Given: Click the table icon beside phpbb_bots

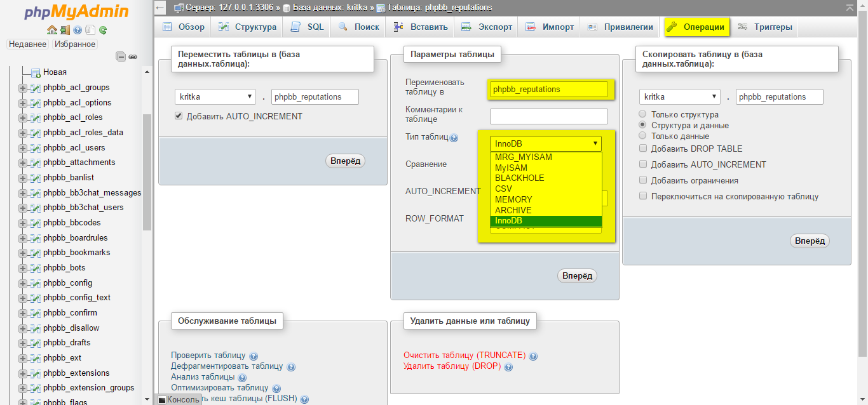Looking at the screenshot, I should [36, 268].
